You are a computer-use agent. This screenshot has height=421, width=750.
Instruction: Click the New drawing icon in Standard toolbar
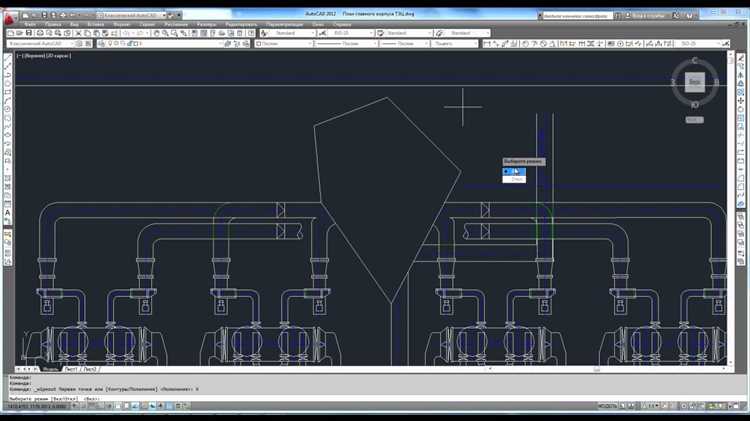click(x=11, y=33)
